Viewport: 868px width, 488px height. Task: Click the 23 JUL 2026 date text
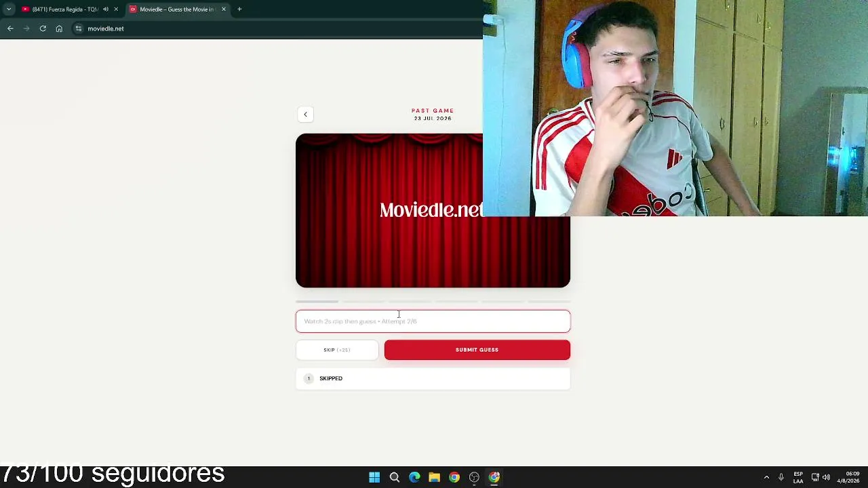pos(433,119)
